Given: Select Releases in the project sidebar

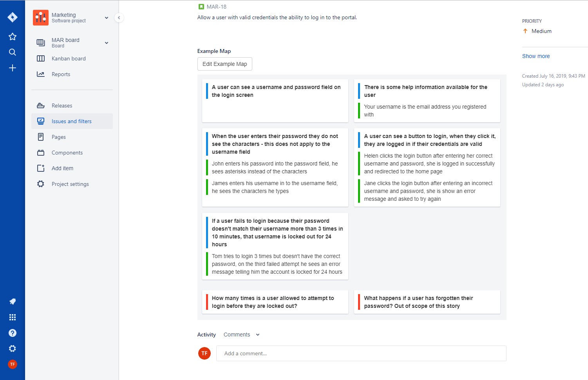Looking at the screenshot, I should (x=62, y=105).
